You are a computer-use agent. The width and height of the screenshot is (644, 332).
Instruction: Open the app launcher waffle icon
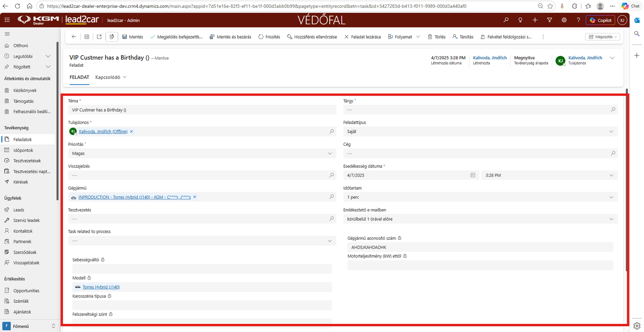(7, 20)
